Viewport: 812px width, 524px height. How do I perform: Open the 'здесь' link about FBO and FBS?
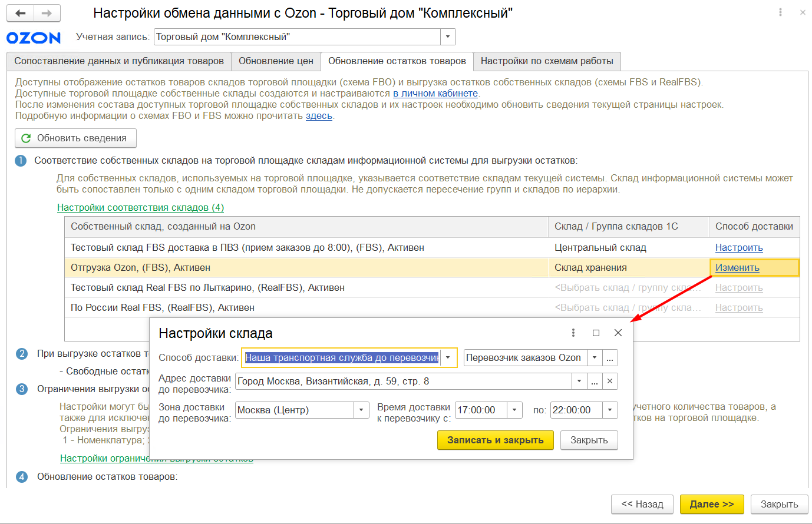click(319, 116)
